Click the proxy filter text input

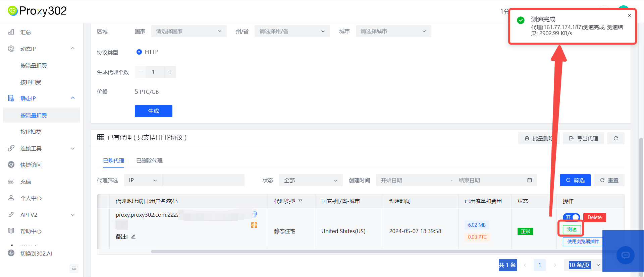[x=203, y=180]
